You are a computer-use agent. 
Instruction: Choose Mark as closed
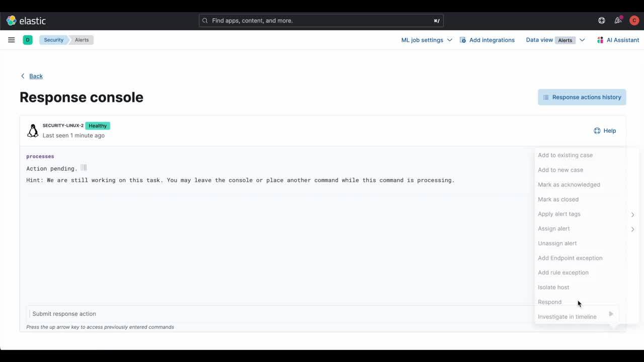(x=558, y=199)
